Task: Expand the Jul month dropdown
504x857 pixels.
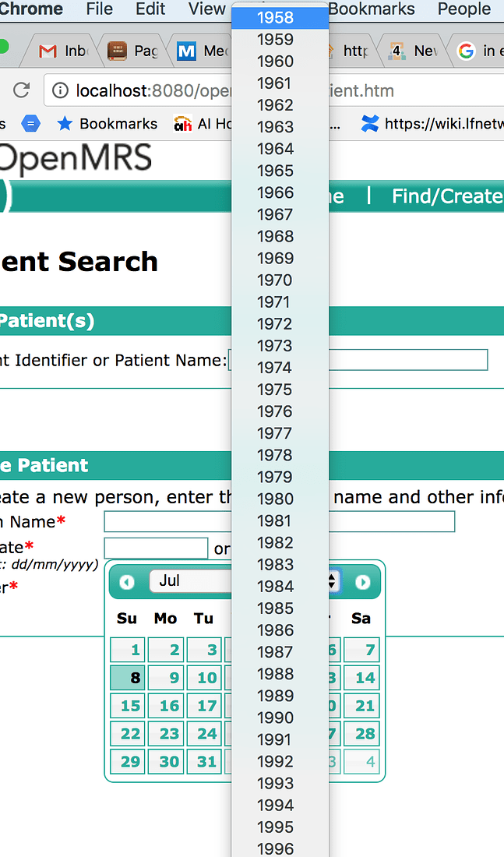Action: (190, 581)
